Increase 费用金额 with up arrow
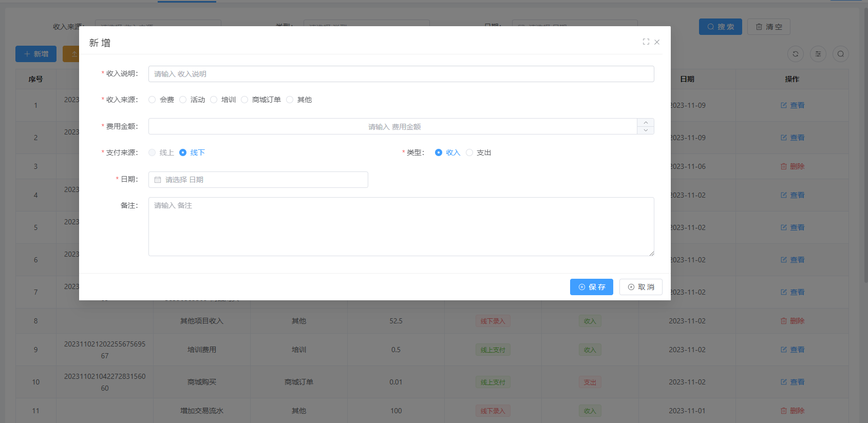The height and width of the screenshot is (423, 868). (x=646, y=123)
